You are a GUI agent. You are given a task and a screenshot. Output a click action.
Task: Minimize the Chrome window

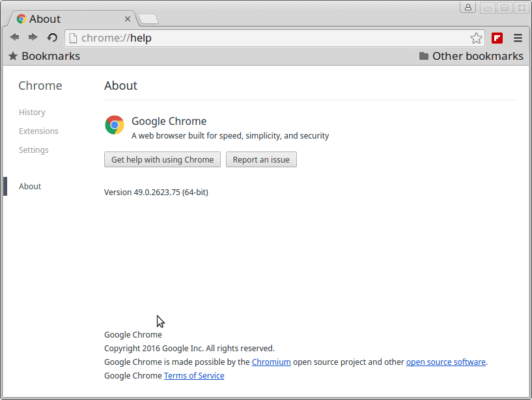point(488,8)
